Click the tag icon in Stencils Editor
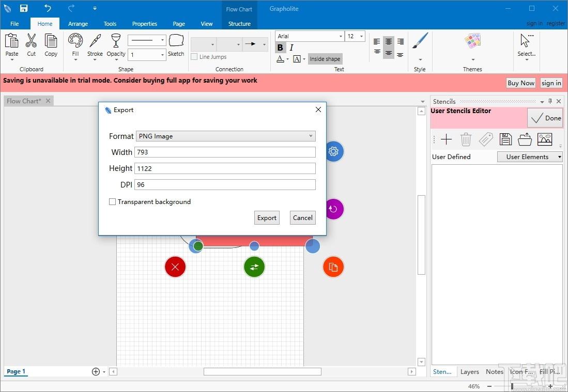The height and width of the screenshot is (392, 568). pos(486,139)
